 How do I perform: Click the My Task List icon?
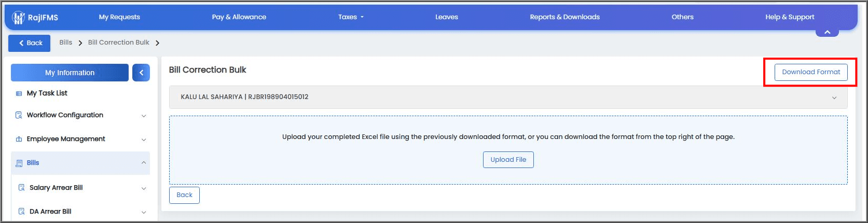[x=19, y=93]
